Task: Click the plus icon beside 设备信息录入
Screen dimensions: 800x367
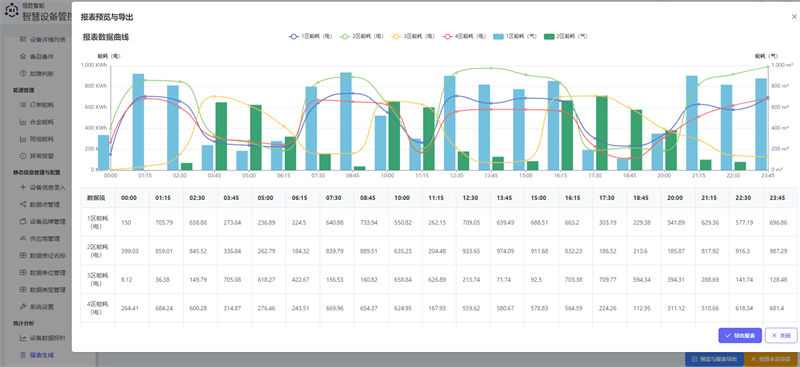Action: tap(22, 187)
